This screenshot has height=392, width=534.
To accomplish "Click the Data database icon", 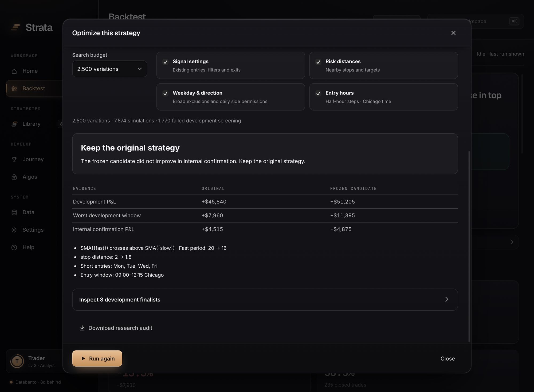I will (x=14, y=213).
